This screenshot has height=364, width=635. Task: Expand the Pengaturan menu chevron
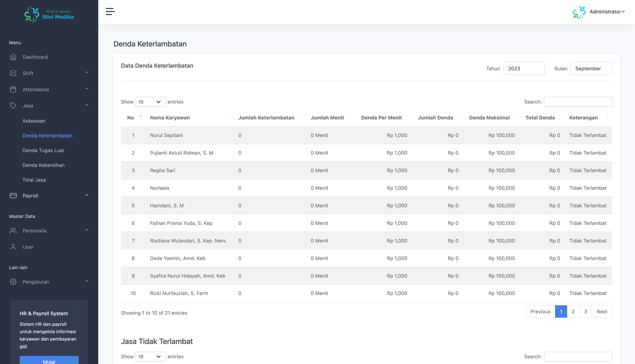[87, 281]
